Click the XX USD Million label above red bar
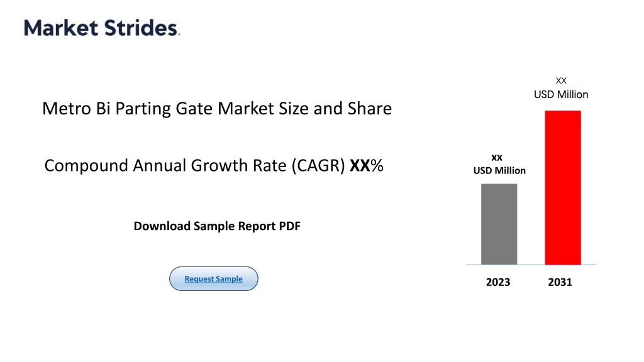The width and height of the screenshot is (644, 362). coord(561,88)
